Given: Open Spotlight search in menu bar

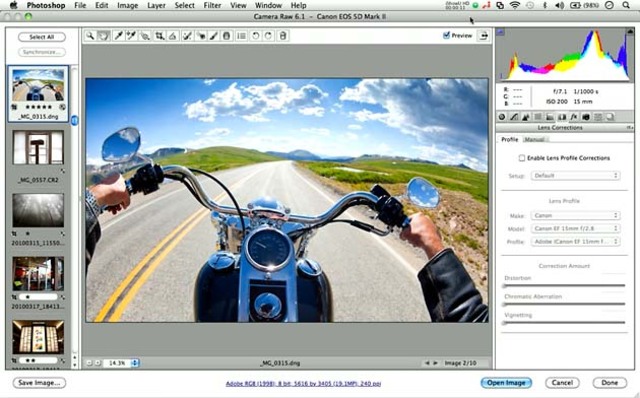Looking at the screenshot, I should (x=626, y=5).
